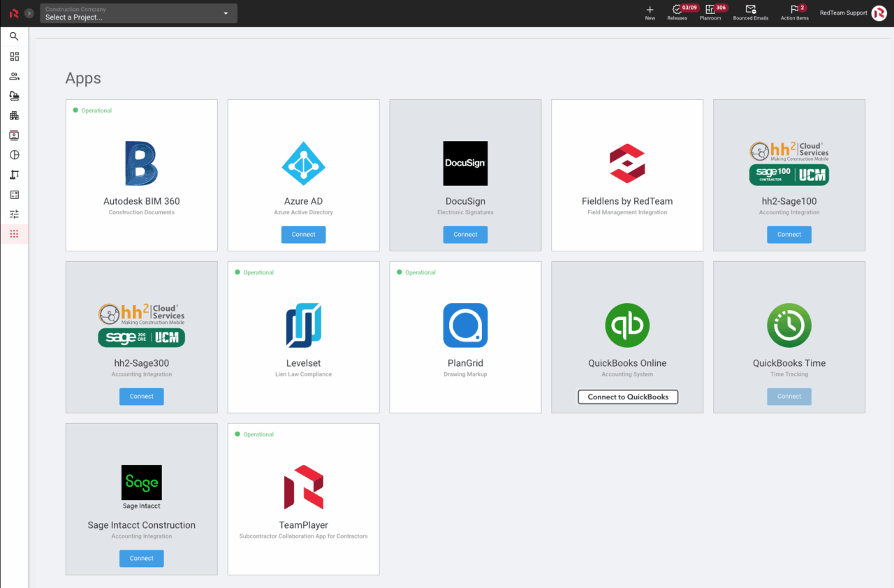Image resolution: width=894 pixels, height=588 pixels.
Task: Select the red apps grid icon in sidebar
Action: pyautogui.click(x=14, y=234)
